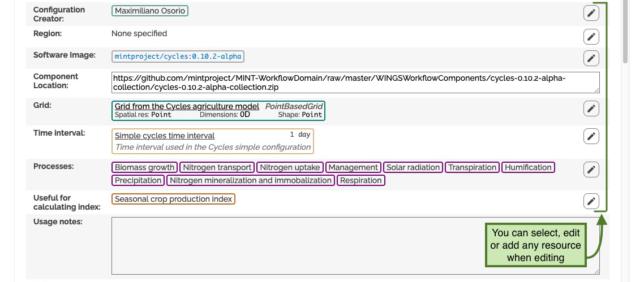Click the page's vertical scrollbar thumb
The height and width of the screenshot is (282, 644).
625,32
